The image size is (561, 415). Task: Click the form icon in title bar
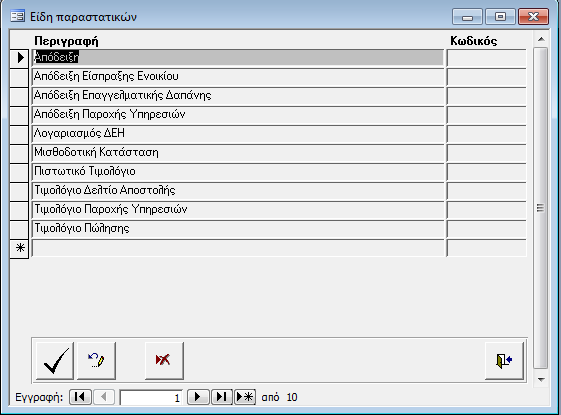click(17, 16)
